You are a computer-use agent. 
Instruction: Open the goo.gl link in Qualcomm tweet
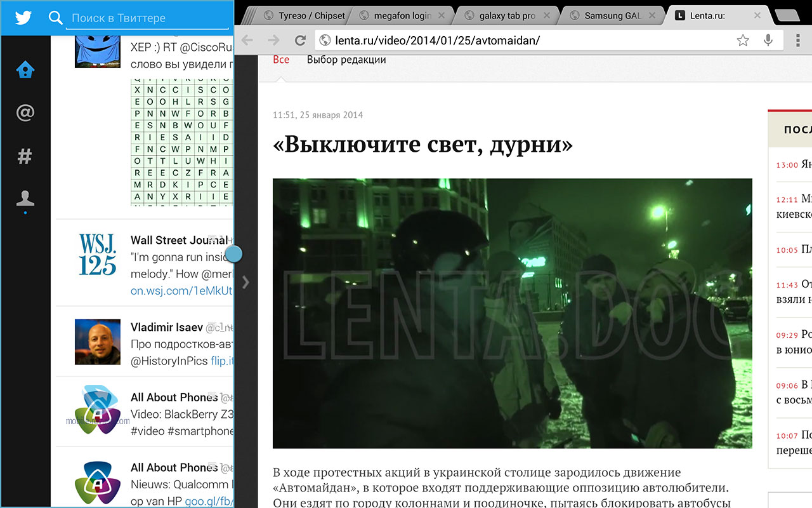coord(209,501)
